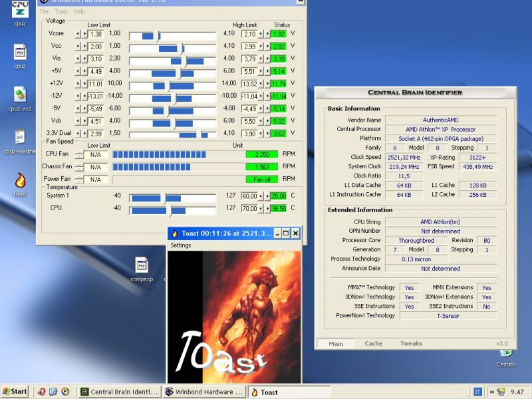Click the Power Fan status reading Fan off

[262, 180]
